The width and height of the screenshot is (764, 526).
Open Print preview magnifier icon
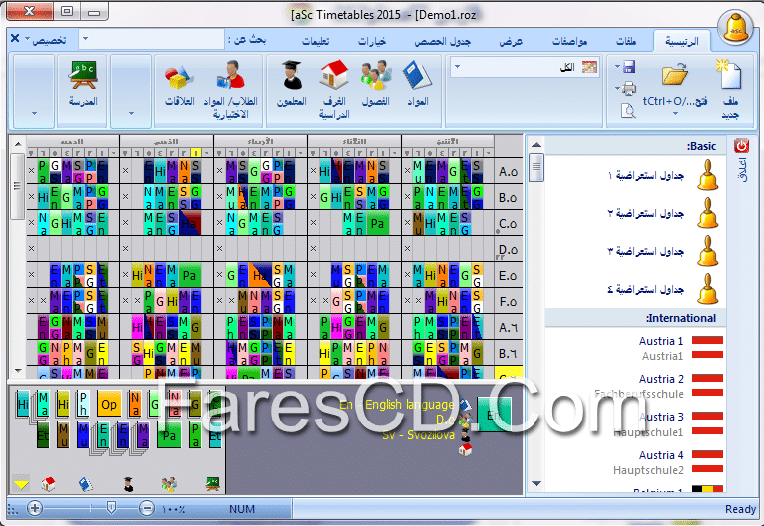(629, 111)
